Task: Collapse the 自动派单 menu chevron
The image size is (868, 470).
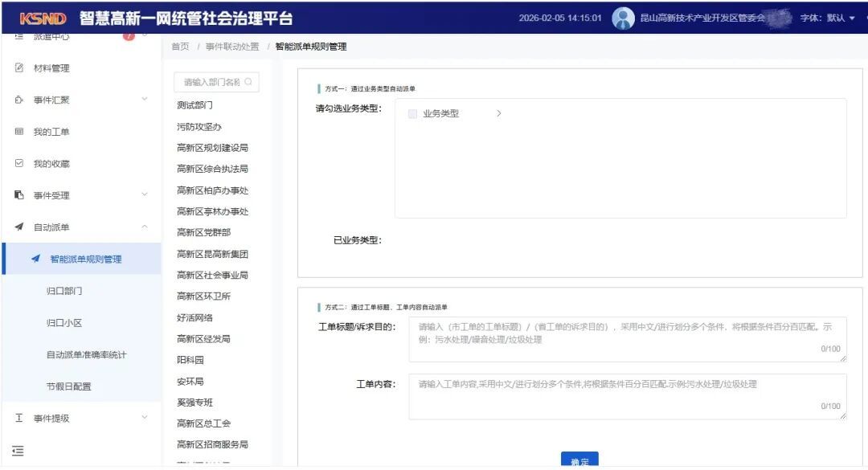Action: (145, 227)
